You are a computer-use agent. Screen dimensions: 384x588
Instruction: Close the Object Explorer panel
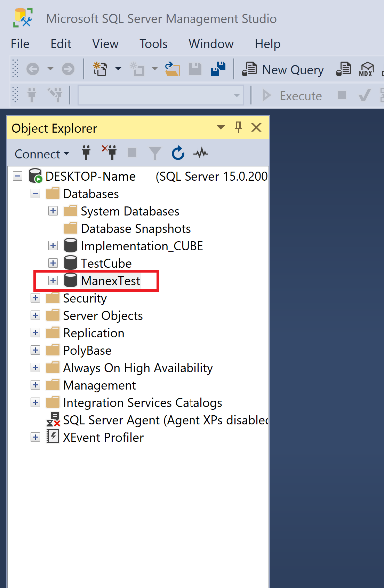pos(256,127)
